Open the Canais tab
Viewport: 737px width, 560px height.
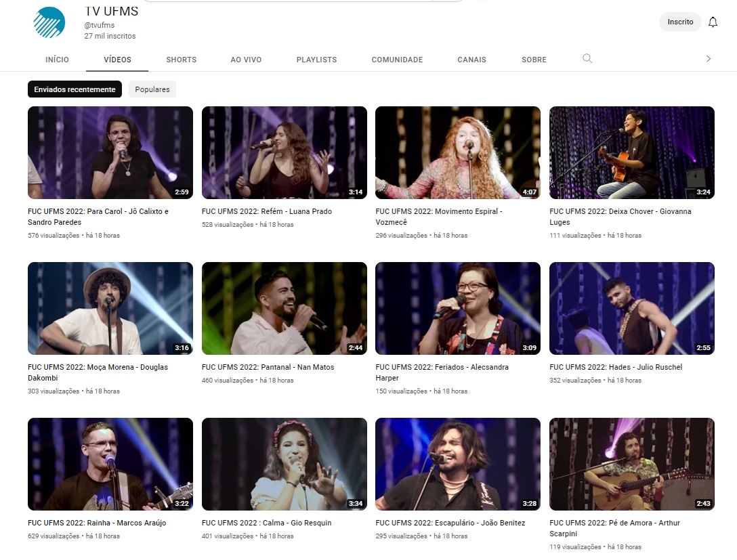[471, 60]
